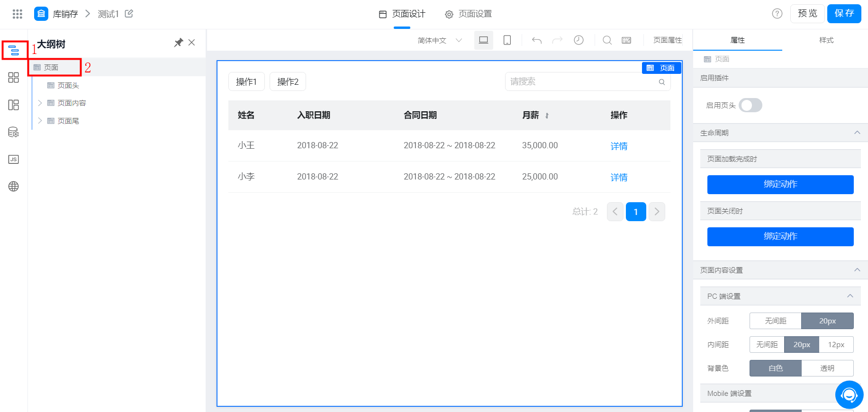Select the 页面头 tree node
Viewport: 868px width, 412px height.
(x=68, y=85)
